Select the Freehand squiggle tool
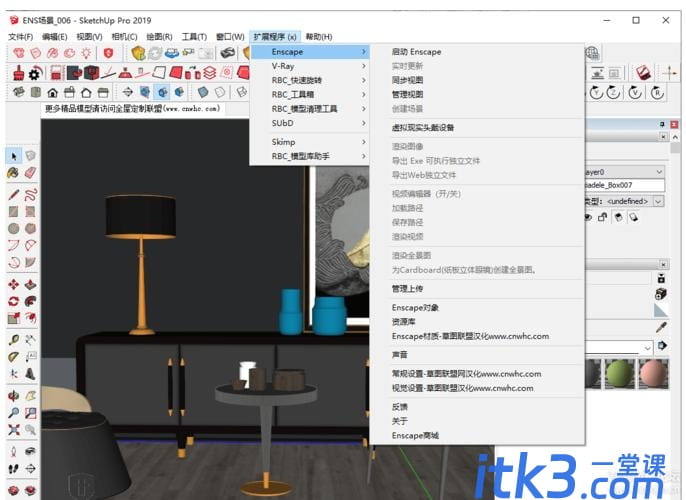686x500 pixels. 30,195
